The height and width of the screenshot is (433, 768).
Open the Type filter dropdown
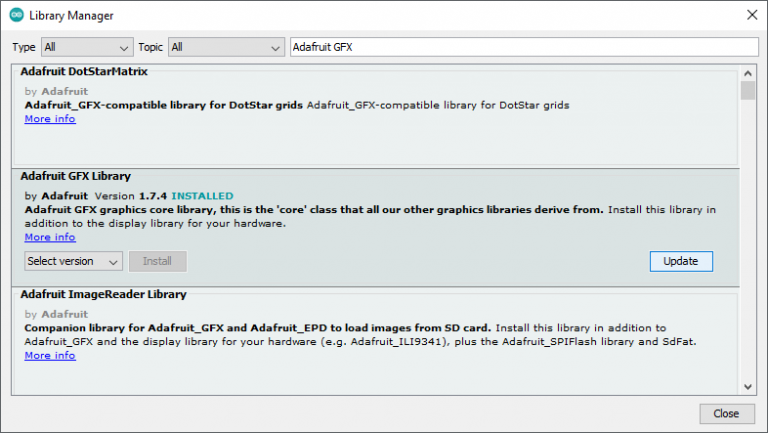pos(87,47)
